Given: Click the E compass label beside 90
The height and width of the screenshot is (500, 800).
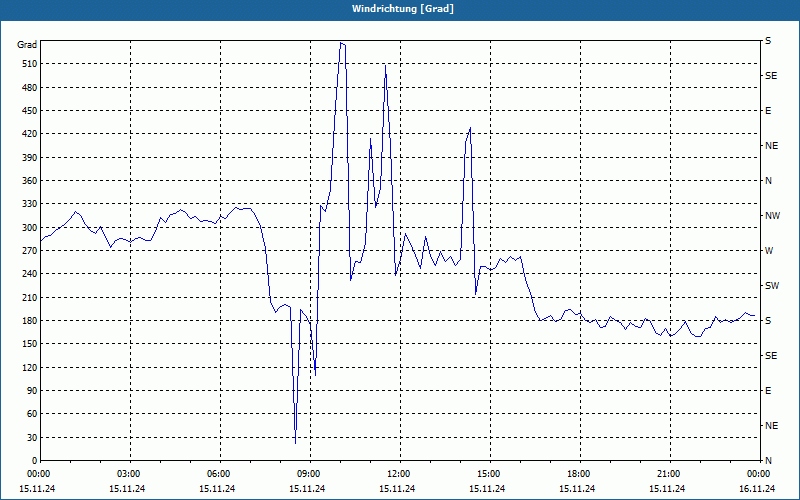Looking at the screenshot, I should point(768,391).
